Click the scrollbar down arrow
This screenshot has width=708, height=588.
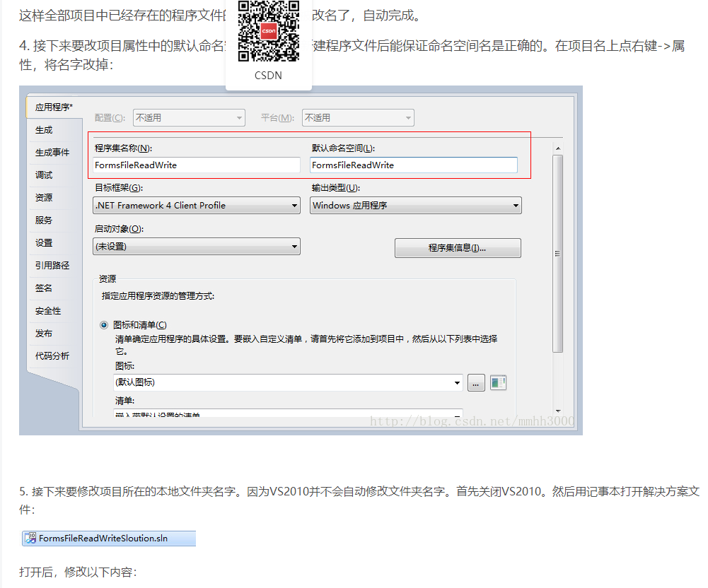[558, 411]
